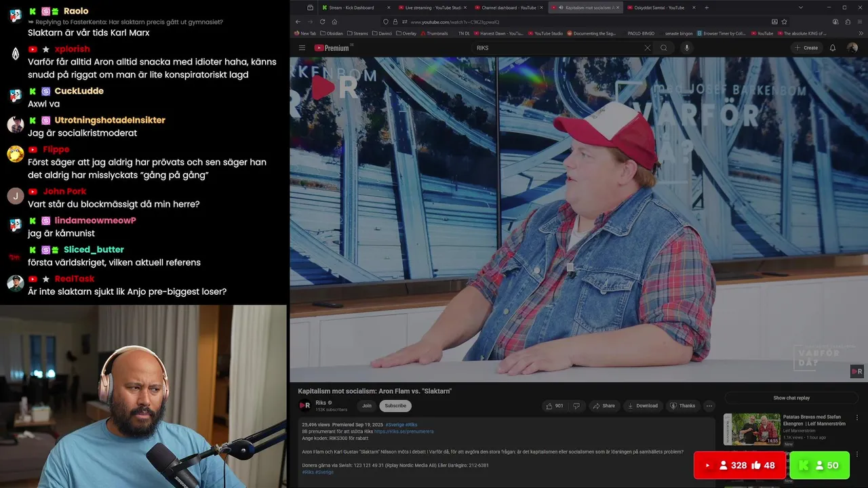Open the Browser Timer bookmark
Viewport: 868px width, 488px height.
pyautogui.click(x=721, y=33)
